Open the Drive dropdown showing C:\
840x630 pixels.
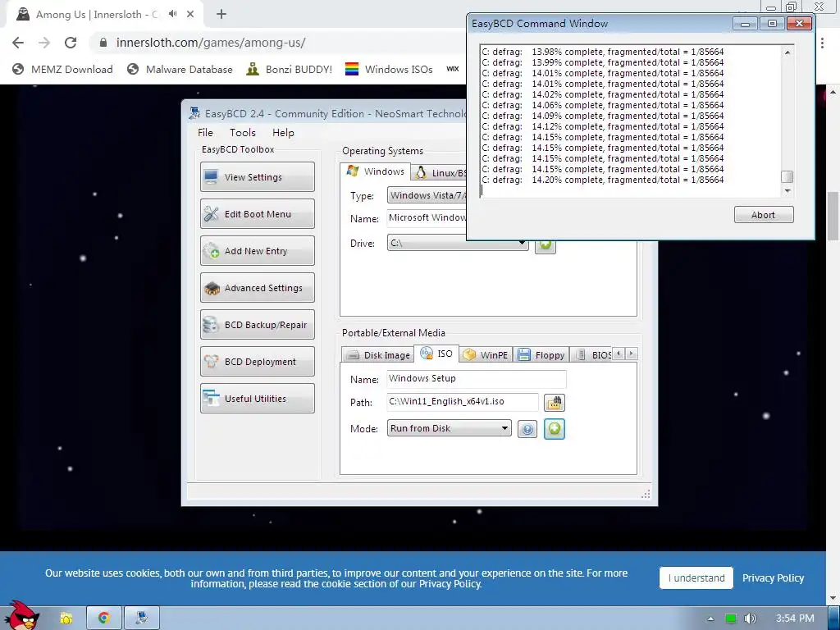pos(458,243)
